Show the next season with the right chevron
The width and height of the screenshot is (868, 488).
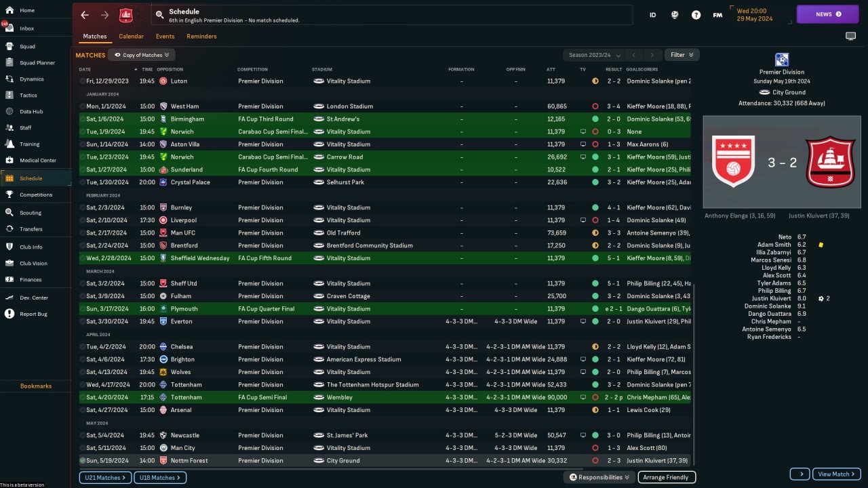pos(652,55)
